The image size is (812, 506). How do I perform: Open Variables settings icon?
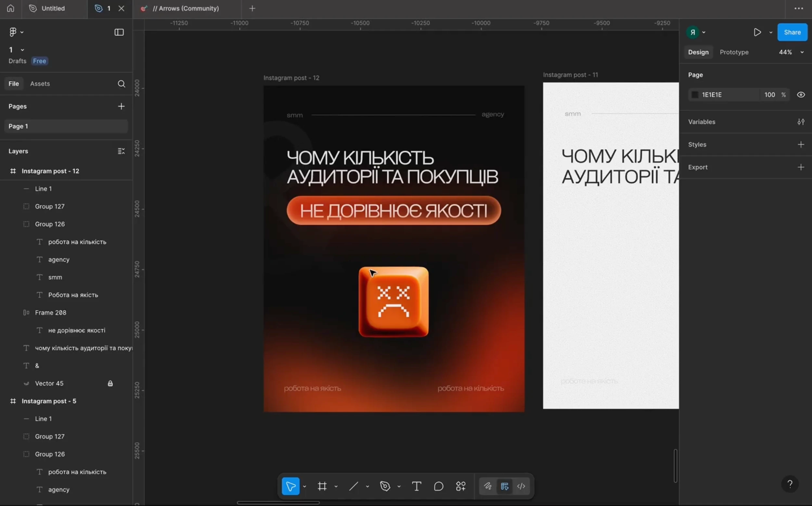coord(801,122)
